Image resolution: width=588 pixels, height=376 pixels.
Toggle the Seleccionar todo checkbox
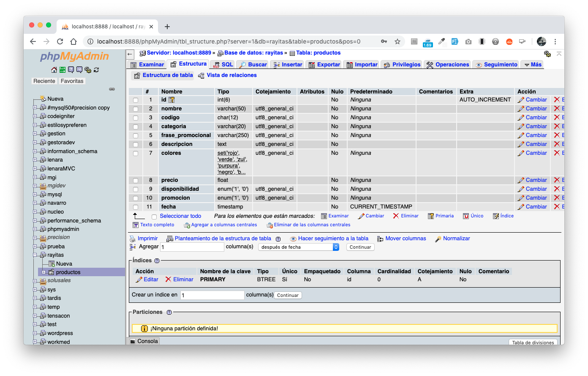pos(154,217)
